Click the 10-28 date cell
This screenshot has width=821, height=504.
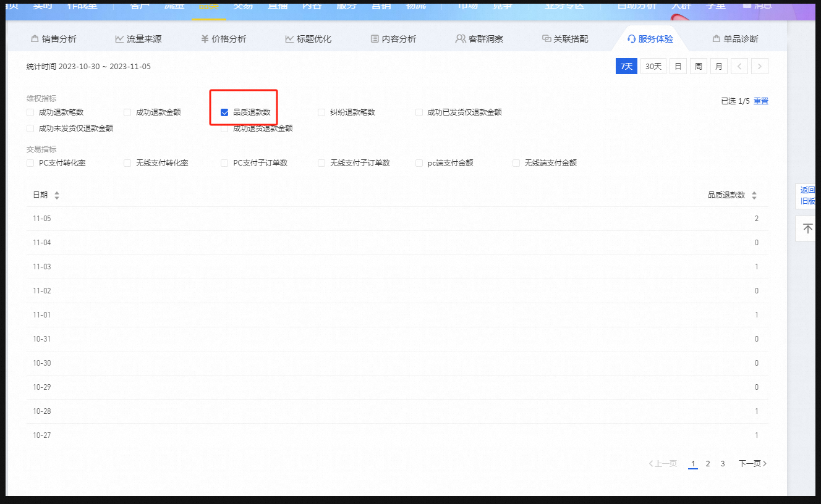(x=42, y=411)
